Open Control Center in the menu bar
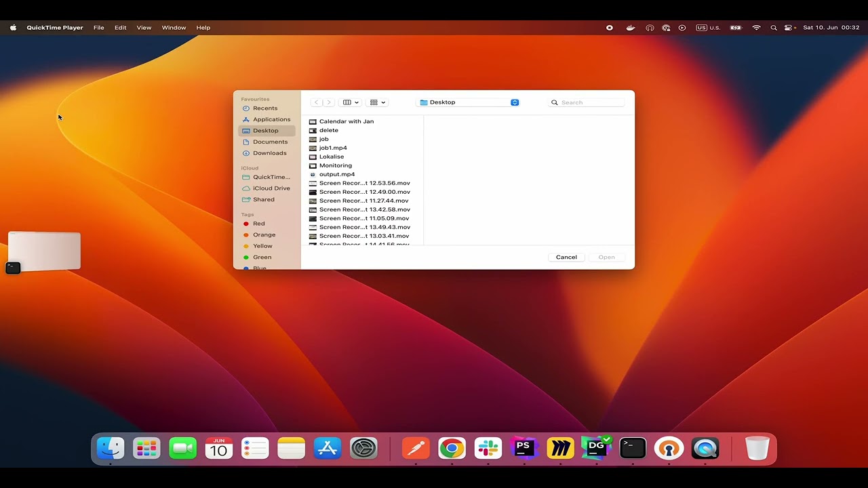The height and width of the screenshot is (488, 868). click(x=789, y=28)
